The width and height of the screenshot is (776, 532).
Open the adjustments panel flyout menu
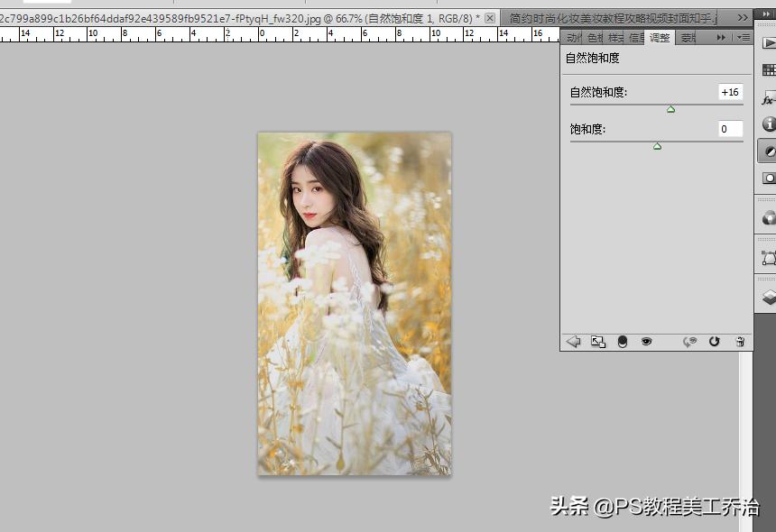(744, 38)
